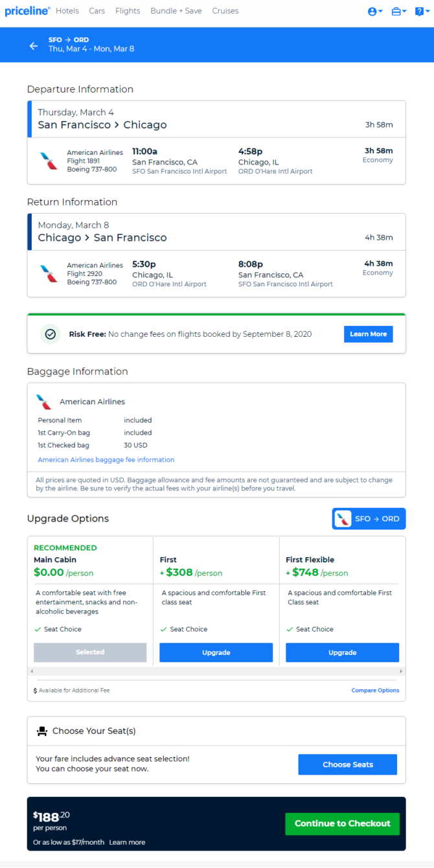Viewport: 434px width, 868px height.
Task: Click the 4:58p arrival time
Action: [251, 151]
